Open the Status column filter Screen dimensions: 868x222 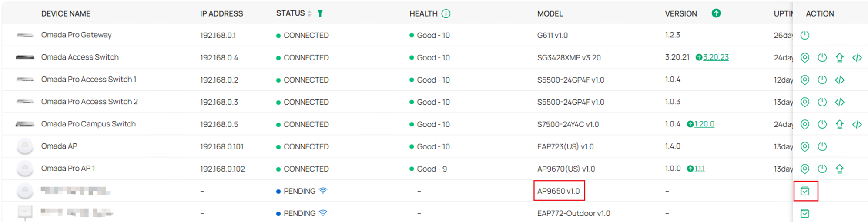click(x=320, y=13)
